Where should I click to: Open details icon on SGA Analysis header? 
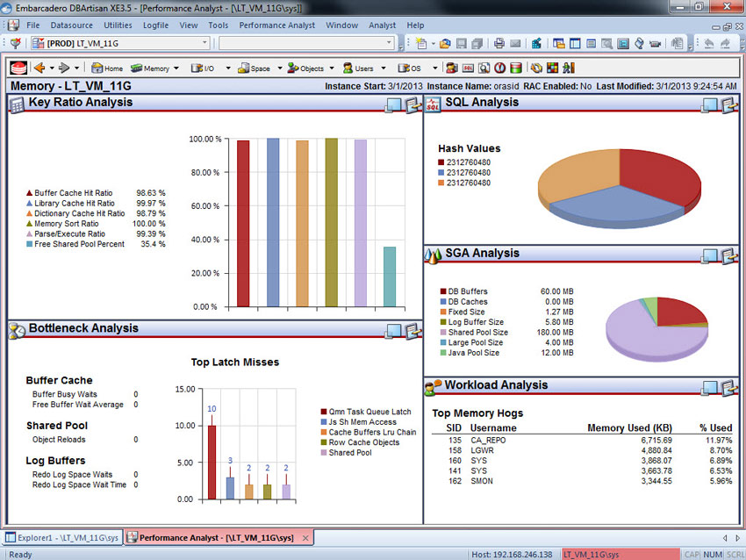pos(728,256)
